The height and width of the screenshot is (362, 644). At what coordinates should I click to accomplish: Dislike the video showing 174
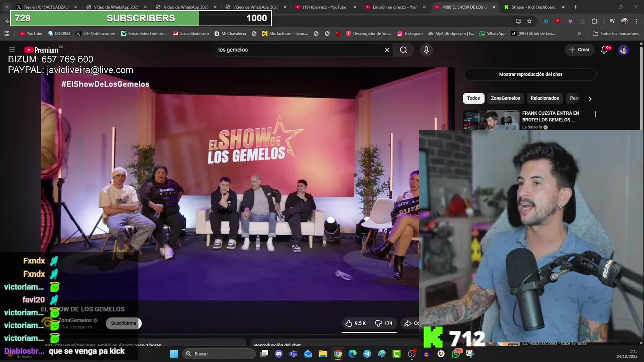tap(384, 323)
